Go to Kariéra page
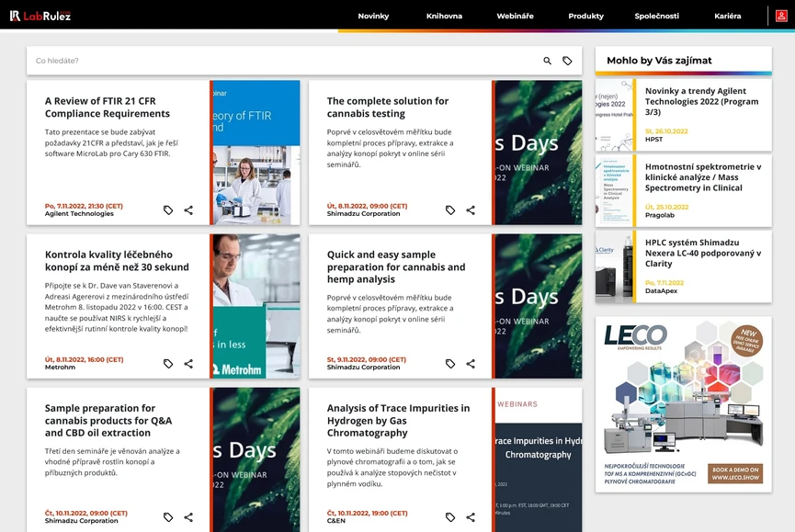This screenshot has width=795, height=532. 728,16
